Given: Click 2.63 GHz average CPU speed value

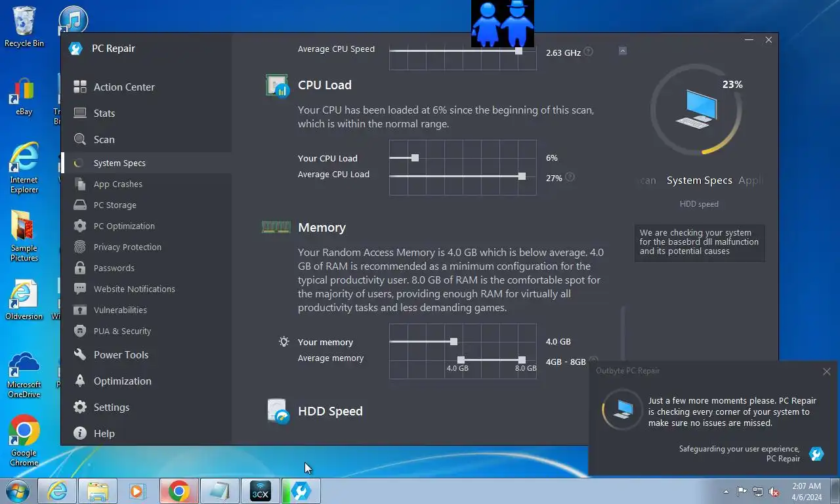Looking at the screenshot, I should pyautogui.click(x=563, y=52).
